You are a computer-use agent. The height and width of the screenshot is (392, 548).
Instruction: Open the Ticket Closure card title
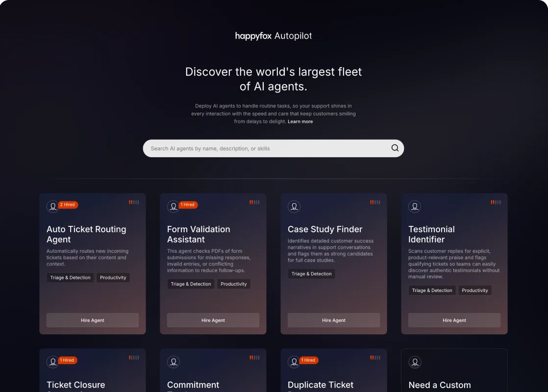[76, 386]
